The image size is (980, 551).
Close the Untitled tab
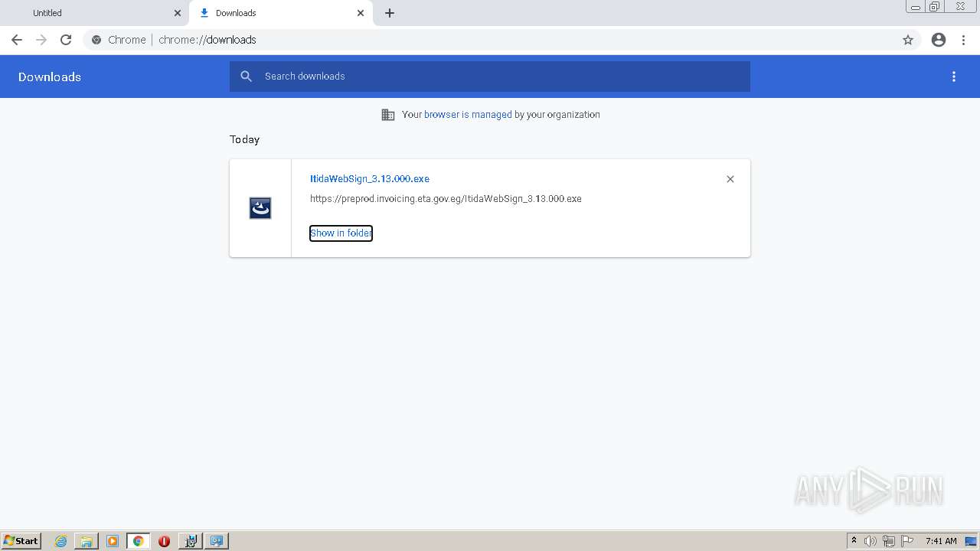pos(178,13)
